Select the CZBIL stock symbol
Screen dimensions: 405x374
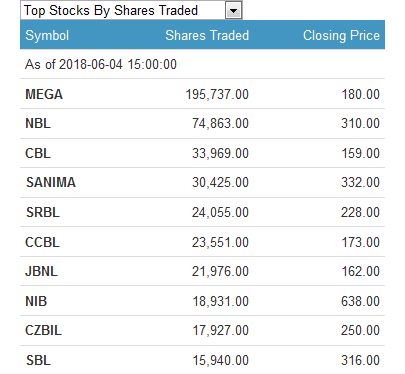43,331
